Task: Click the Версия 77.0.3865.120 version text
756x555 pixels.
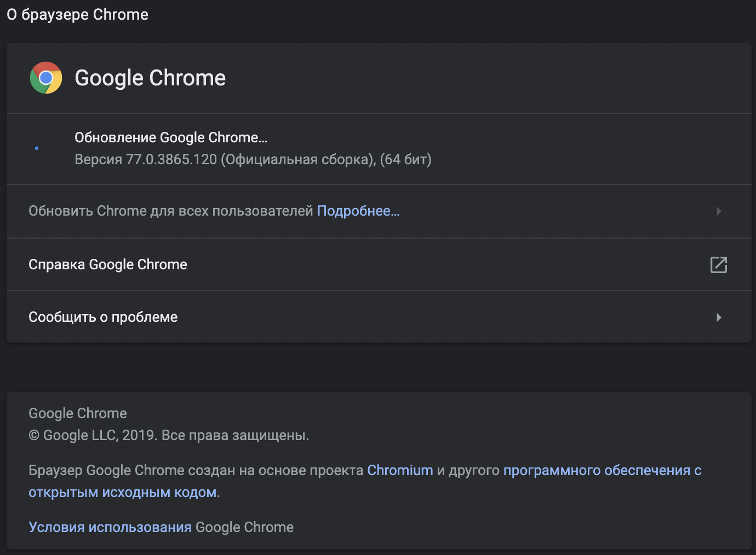Action: tap(253, 159)
